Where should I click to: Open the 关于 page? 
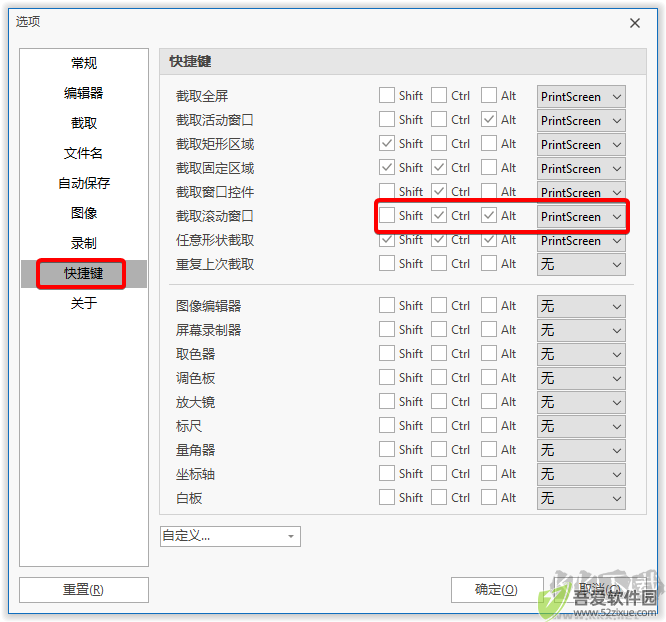pos(84,303)
